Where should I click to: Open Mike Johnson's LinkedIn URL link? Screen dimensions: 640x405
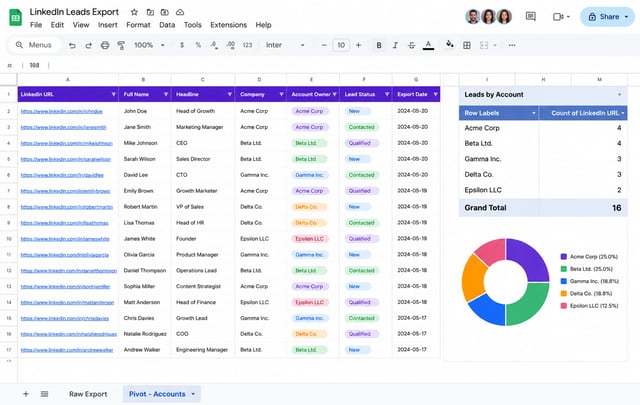67,143
